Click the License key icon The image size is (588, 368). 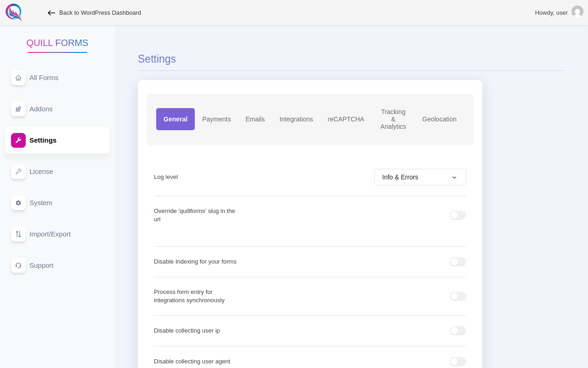click(18, 172)
